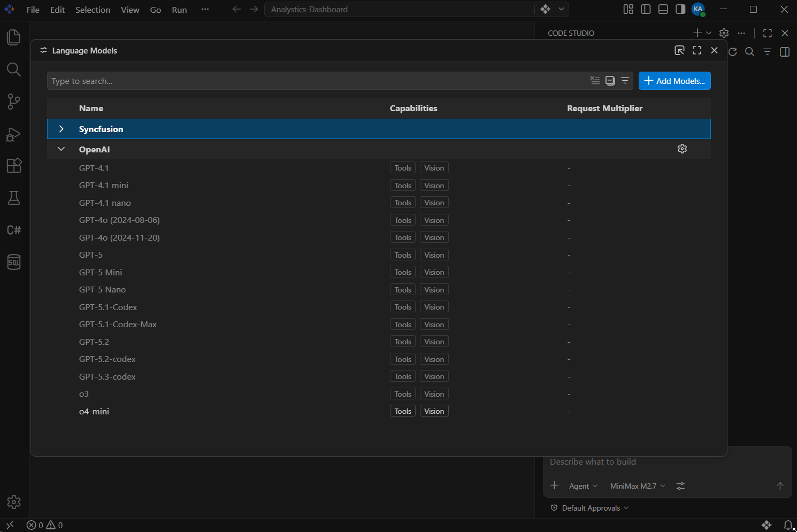Open the Extensions view

tap(14, 166)
